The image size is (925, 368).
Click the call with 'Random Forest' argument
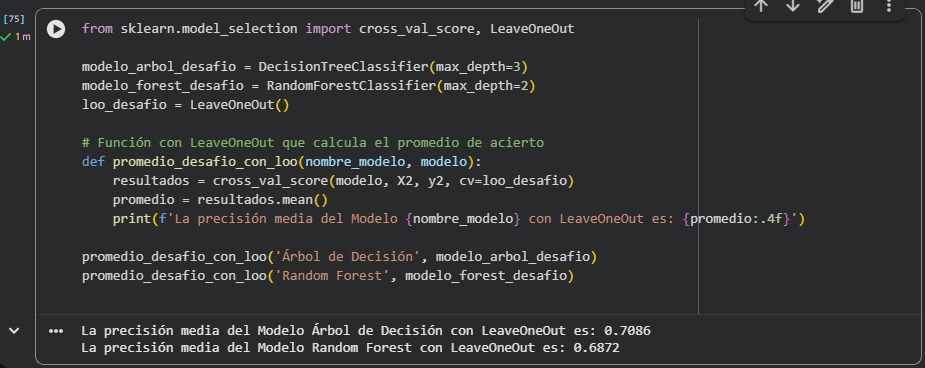328,276
